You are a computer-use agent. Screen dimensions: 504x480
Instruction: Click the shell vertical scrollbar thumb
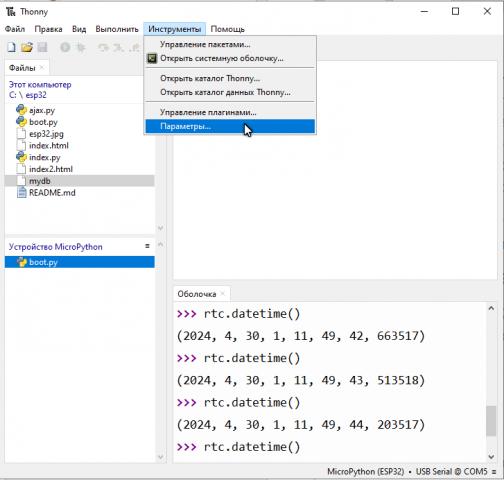[491, 421]
